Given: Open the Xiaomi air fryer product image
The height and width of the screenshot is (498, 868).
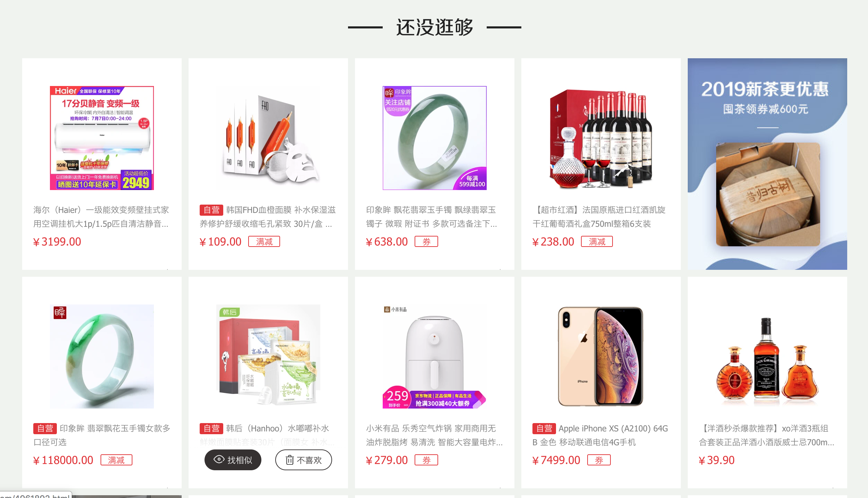Looking at the screenshot, I should pos(435,357).
